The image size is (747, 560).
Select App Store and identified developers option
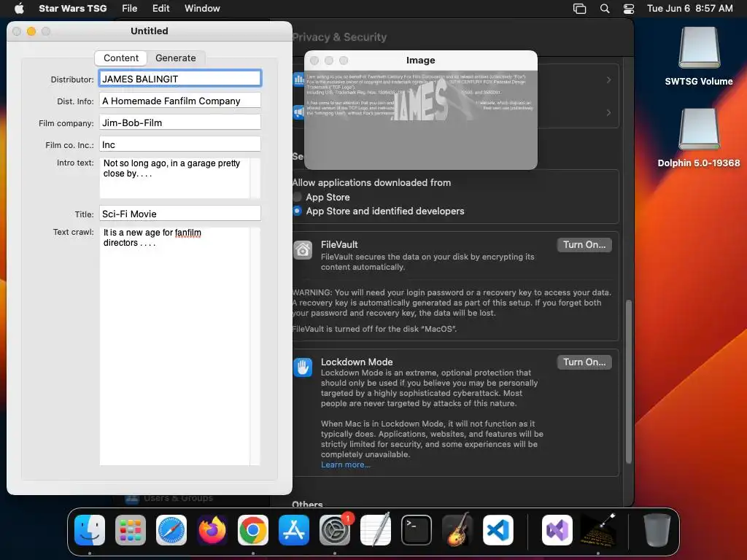click(298, 211)
